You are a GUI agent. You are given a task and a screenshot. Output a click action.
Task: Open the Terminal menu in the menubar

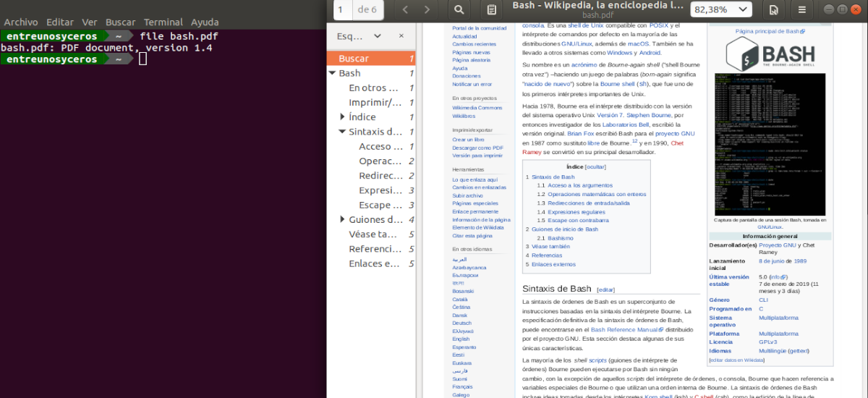tap(163, 22)
